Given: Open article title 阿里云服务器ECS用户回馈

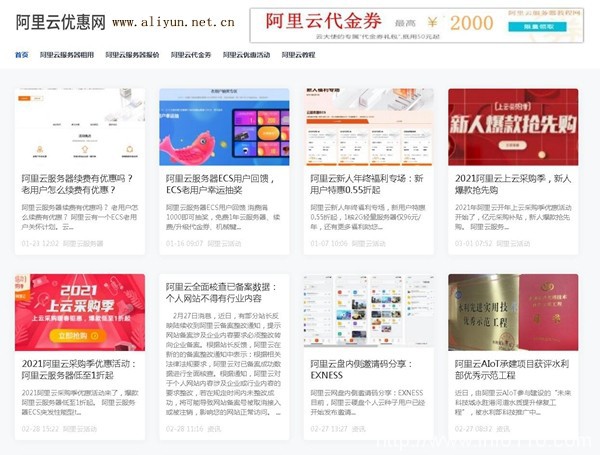Looking at the screenshot, I should (224, 183).
